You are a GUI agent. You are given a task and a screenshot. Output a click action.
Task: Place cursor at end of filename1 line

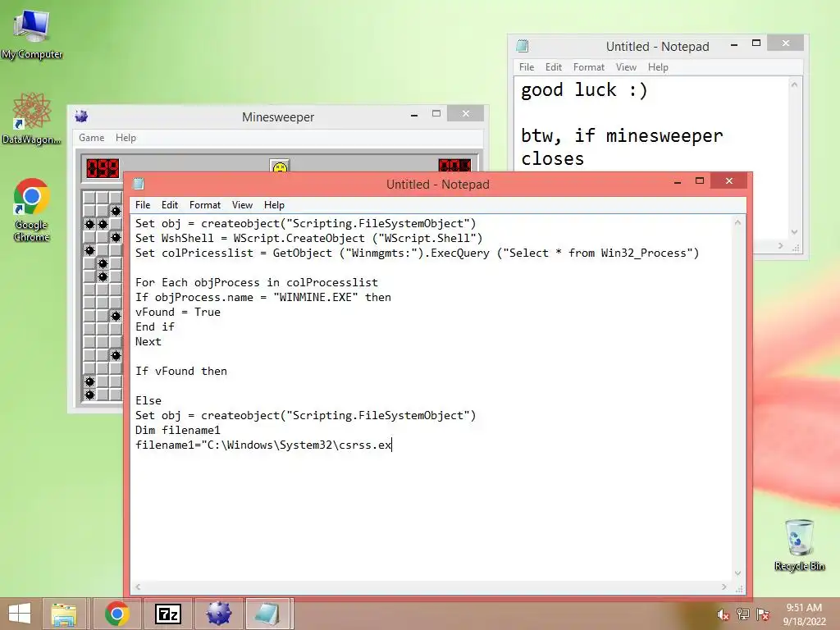[392, 445]
